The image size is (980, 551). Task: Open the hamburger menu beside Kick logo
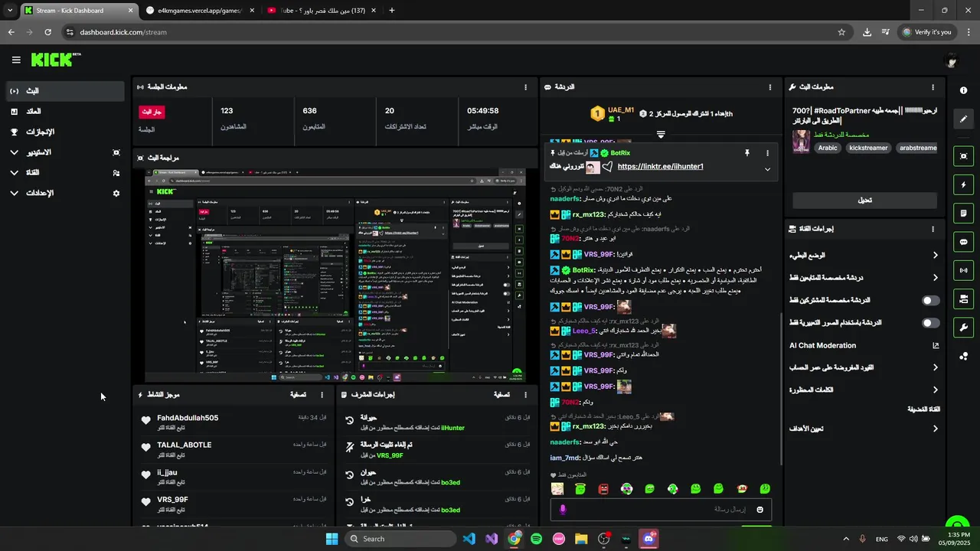[x=16, y=60]
